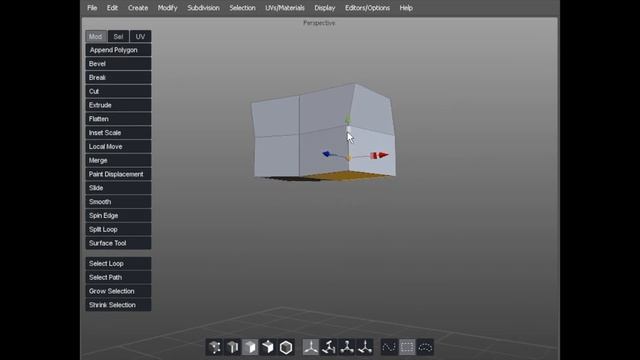The image size is (640, 360).
Task: Select edge selection mode icon
Action: (233, 347)
